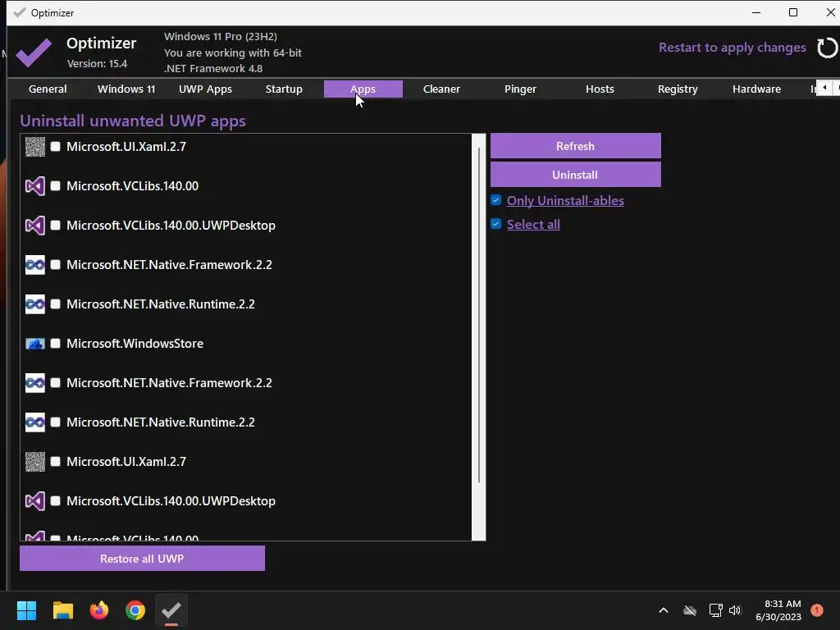Open the notification badge in taskbar corner
840x630 pixels.
coord(817,610)
